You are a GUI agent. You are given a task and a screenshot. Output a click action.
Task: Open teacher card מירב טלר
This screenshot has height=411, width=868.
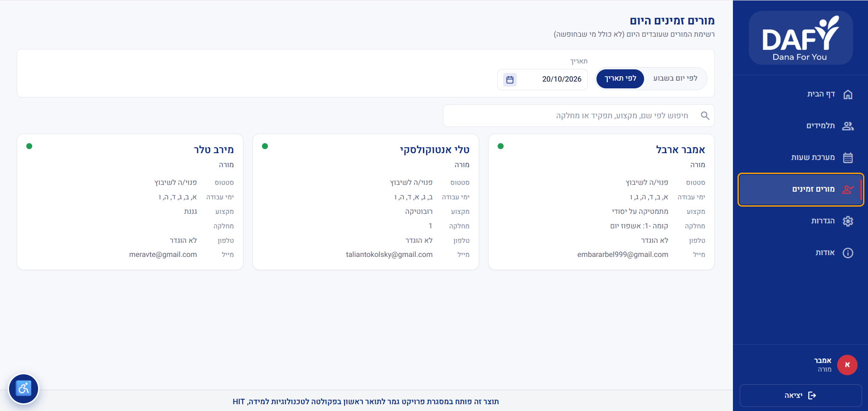coord(130,202)
